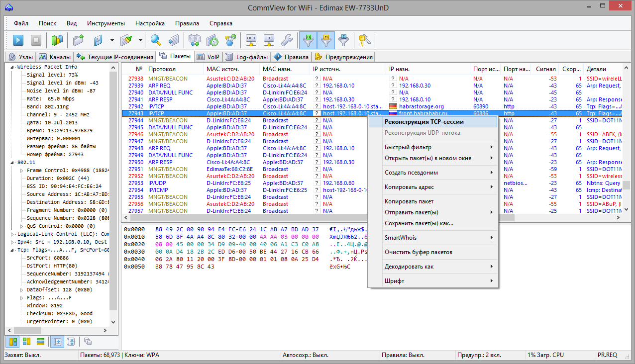Open the SmartWhois submenu
Image resolution: width=635 pixels, height=364 pixels.
pos(432,238)
